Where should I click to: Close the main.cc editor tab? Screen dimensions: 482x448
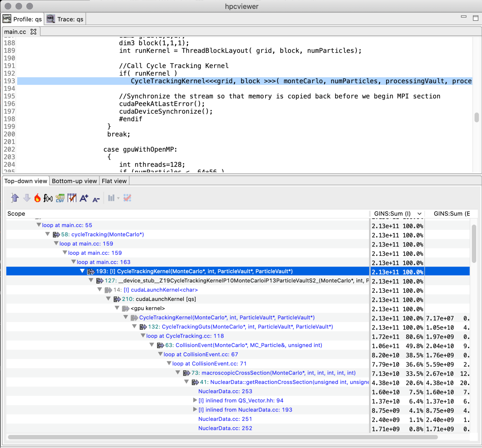(33, 32)
